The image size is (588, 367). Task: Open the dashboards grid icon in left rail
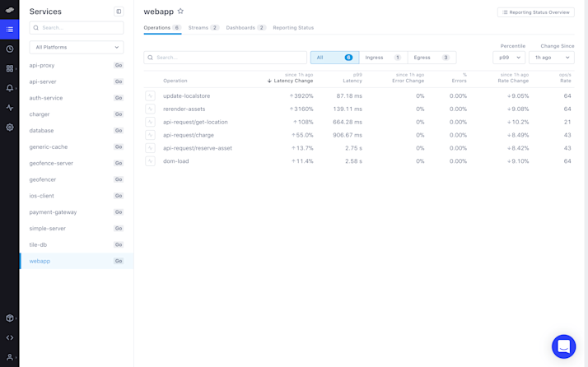click(10, 68)
